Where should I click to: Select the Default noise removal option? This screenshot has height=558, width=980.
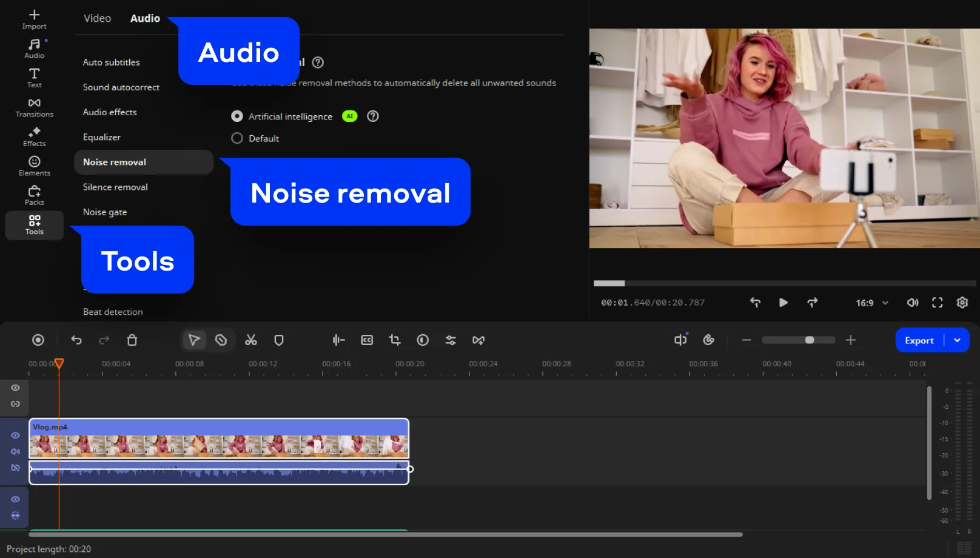(237, 138)
